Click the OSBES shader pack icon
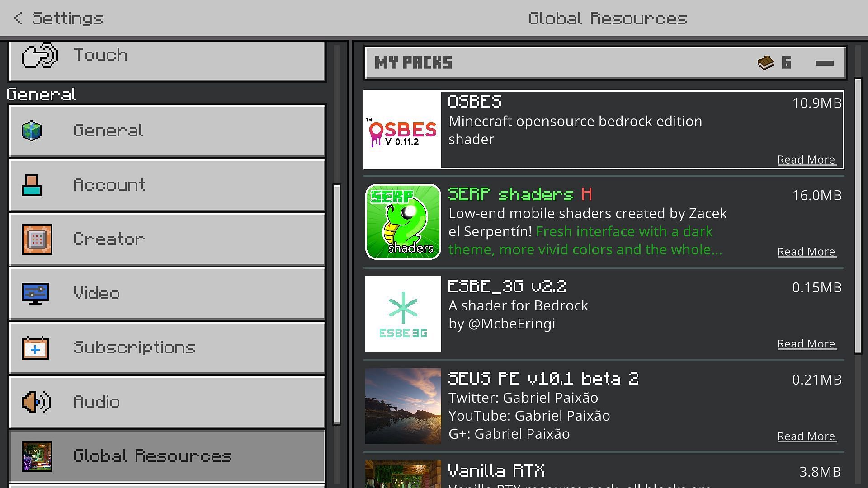 pyautogui.click(x=402, y=129)
